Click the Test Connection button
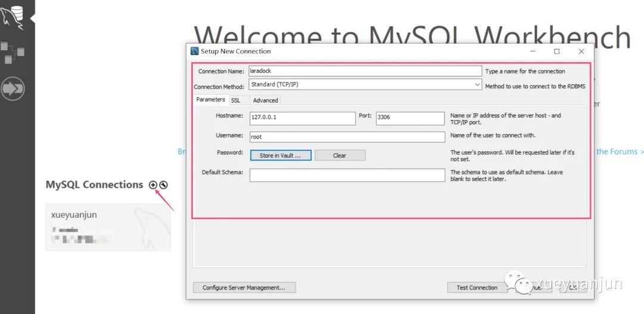The height and width of the screenshot is (314, 644). point(477,287)
